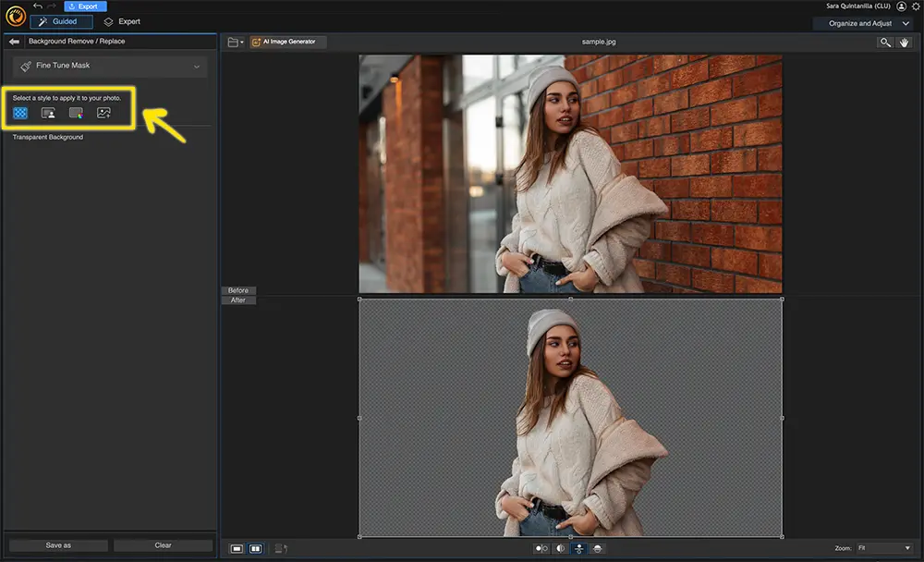924x562 pixels.
Task: Click the Clear button
Action: (x=164, y=544)
